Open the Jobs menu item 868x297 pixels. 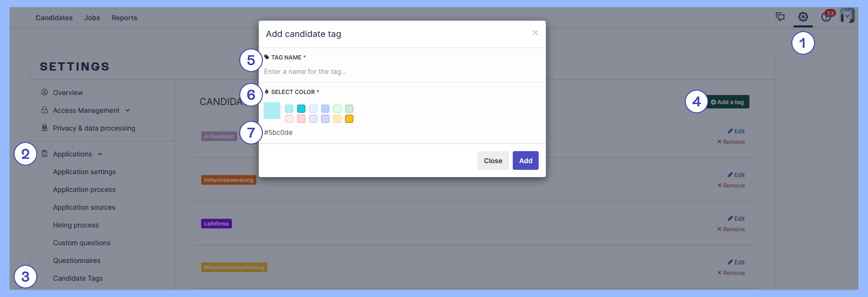[92, 18]
